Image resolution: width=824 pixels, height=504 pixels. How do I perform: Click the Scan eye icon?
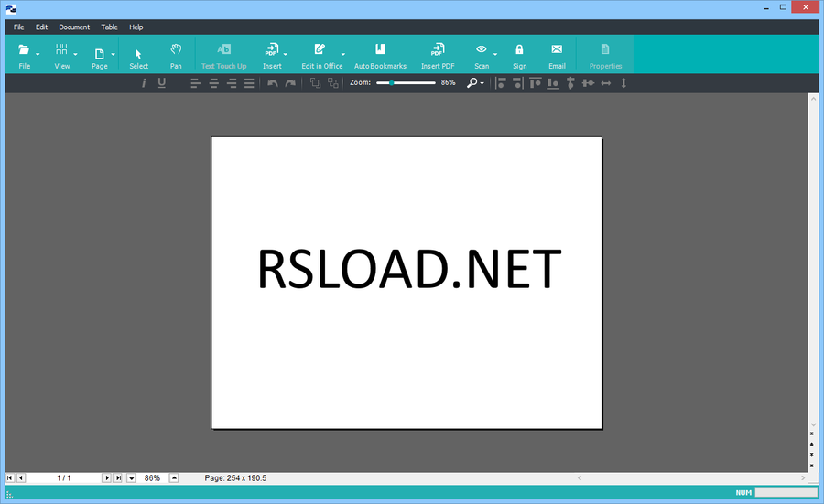pos(481,49)
